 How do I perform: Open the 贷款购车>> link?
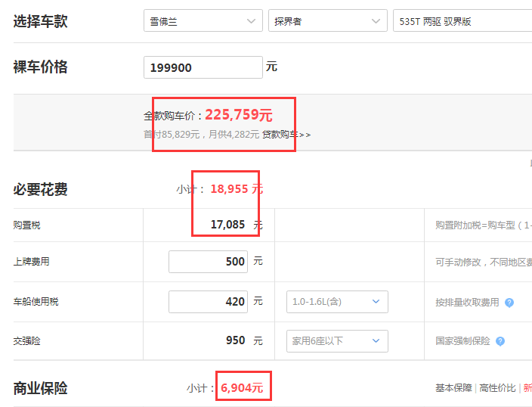pyautogui.click(x=286, y=135)
